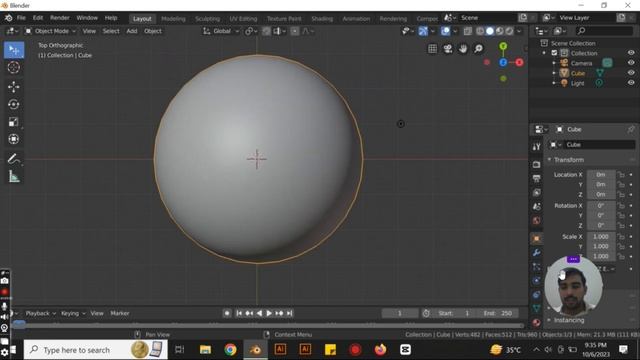Open the Render menu
Viewport: 640px width, 360px height.
click(60, 18)
